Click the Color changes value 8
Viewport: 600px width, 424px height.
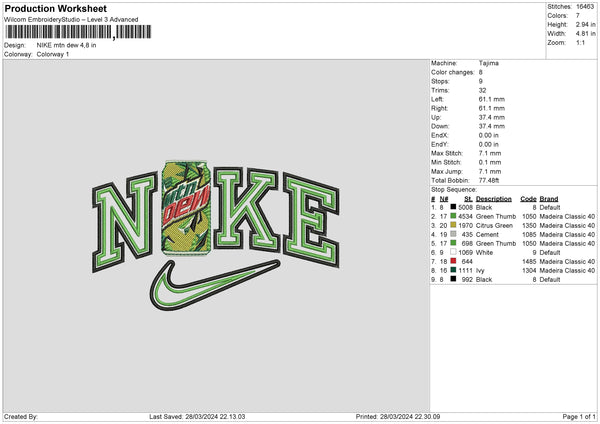coord(481,72)
